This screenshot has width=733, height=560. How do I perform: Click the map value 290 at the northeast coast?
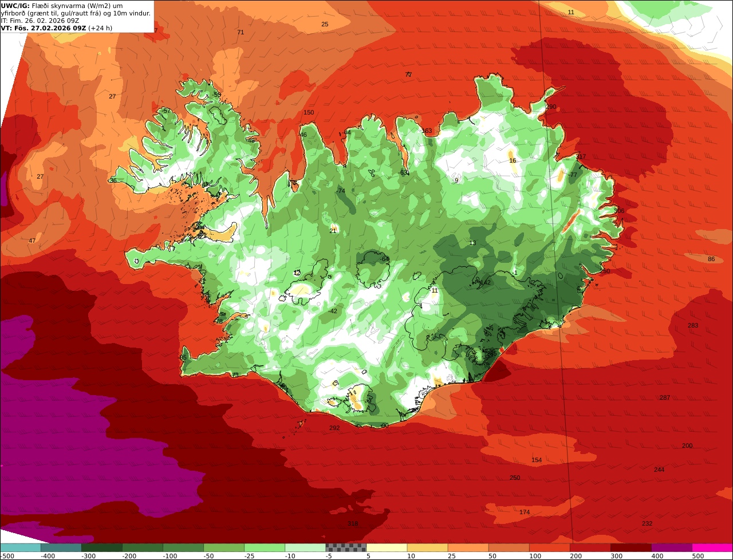[x=551, y=107]
